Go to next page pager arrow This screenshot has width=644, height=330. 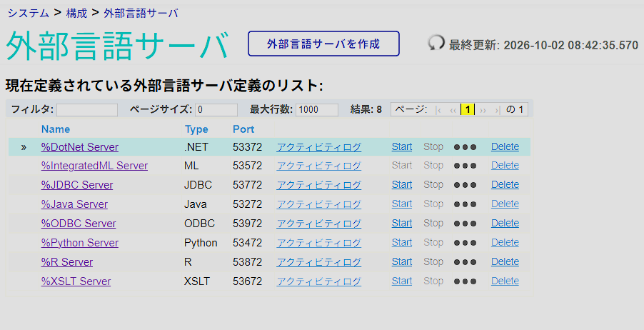click(483, 110)
